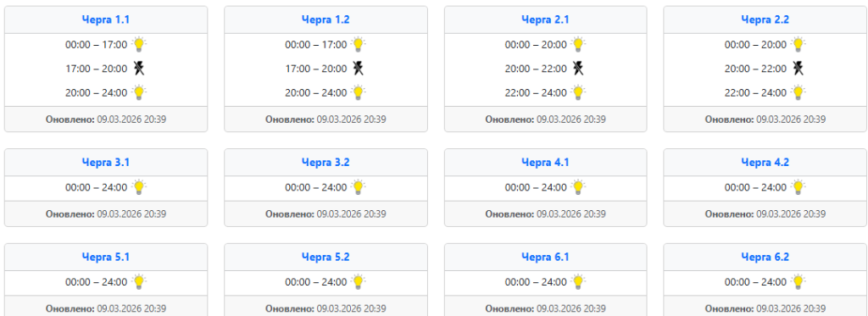Image resolution: width=868 pixels, height=316 pixels.
Task: Click the power-off icon in Черга 1.2
Action: (x=359, y=69)
